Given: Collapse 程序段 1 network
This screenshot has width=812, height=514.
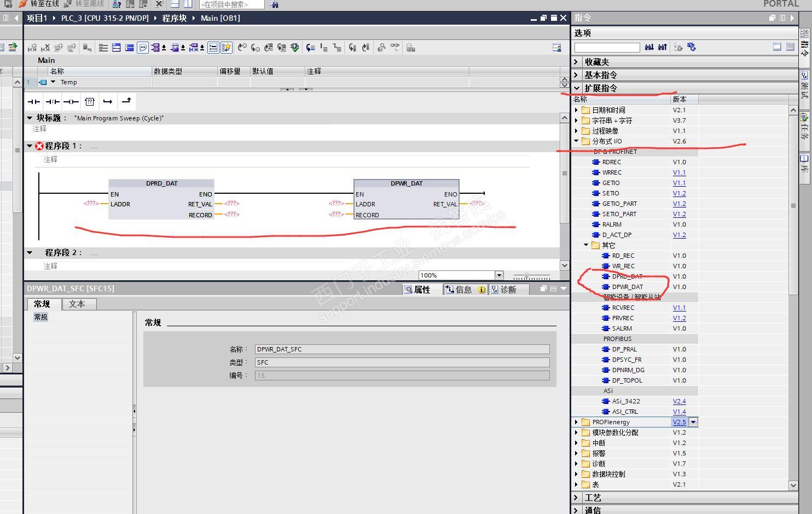Looking at the screenshot, I should 30,146.
